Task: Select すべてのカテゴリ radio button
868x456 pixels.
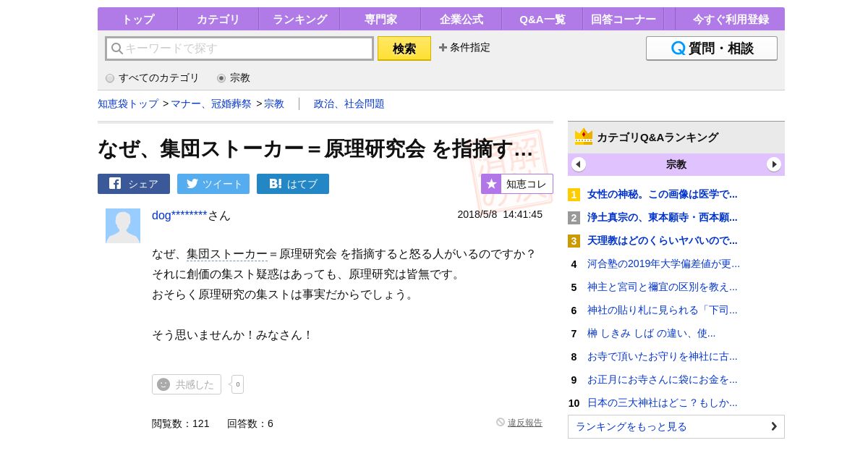Action: (x=110, y=78)
